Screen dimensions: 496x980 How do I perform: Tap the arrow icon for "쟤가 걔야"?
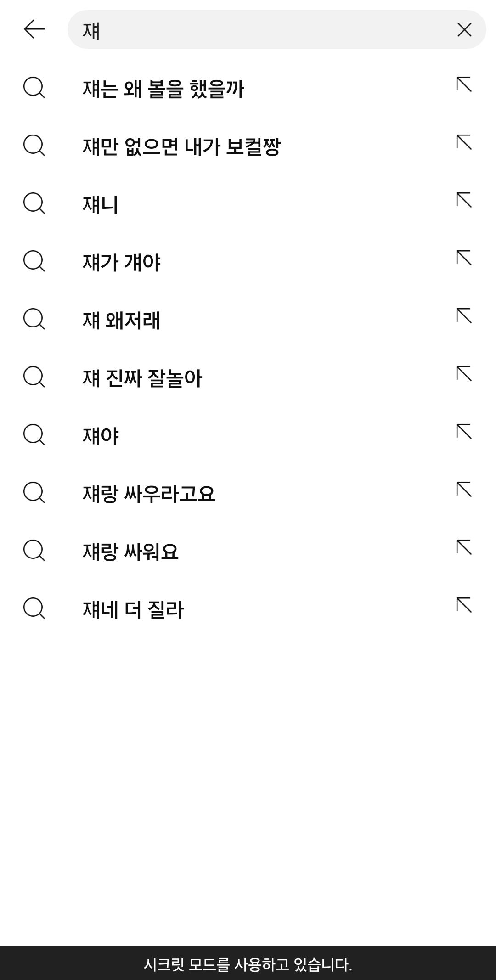pos(464,259)
